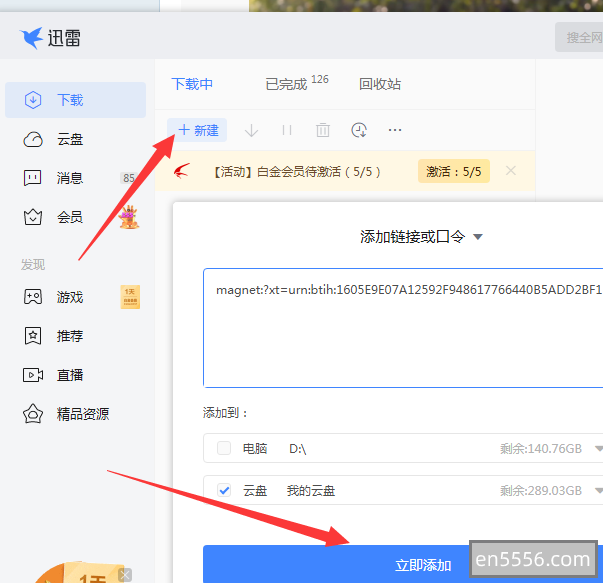Open 云盘 in the sidebar
603x583 pixels.
[x=70, y=139]
